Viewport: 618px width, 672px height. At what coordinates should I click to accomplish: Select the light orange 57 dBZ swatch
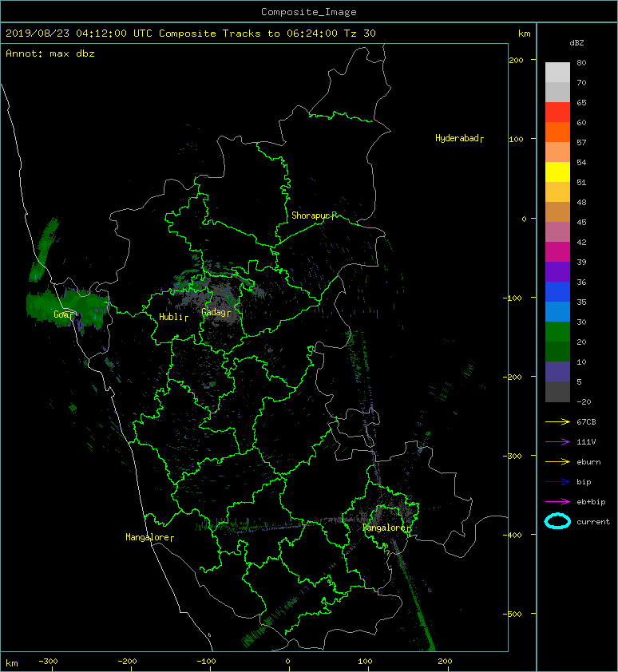click(557, 152)
